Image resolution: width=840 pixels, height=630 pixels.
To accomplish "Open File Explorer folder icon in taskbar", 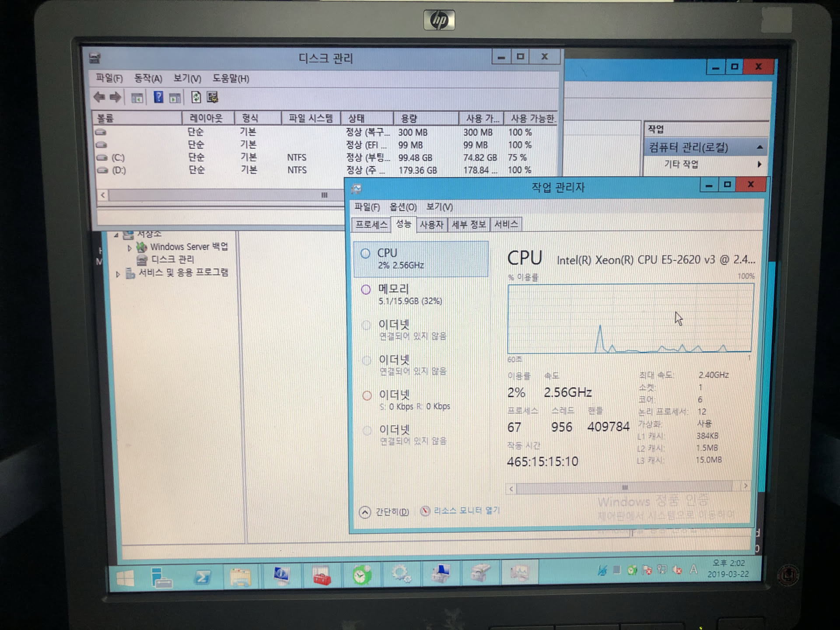I will 240,577.
